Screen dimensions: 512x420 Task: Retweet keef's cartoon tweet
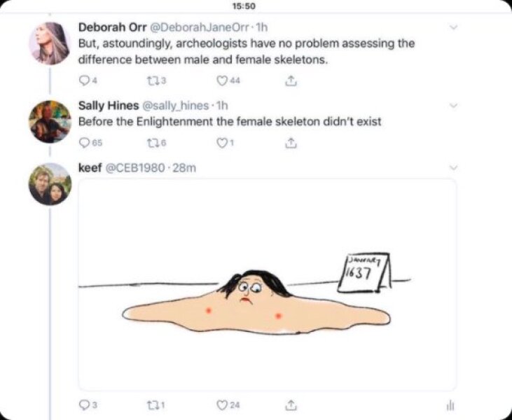pyautogui.click(x=152, y=405)
